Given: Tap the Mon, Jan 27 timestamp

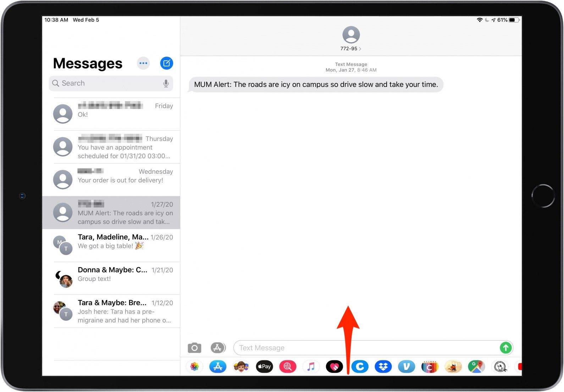Looking at the screenshot, I should point(351,70).
